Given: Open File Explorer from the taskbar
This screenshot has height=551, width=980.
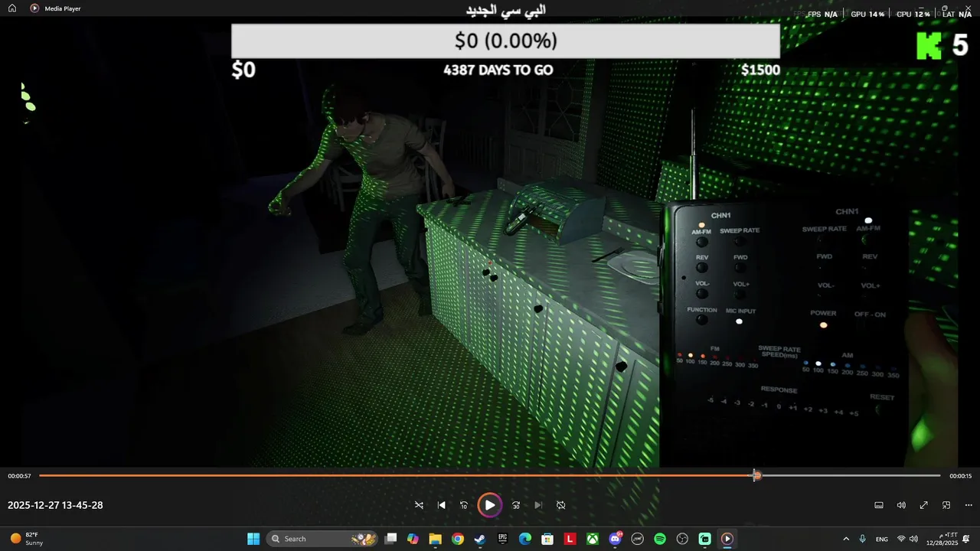Looking at the screenshot, I should pyautogui.click(x=435, y=539).
